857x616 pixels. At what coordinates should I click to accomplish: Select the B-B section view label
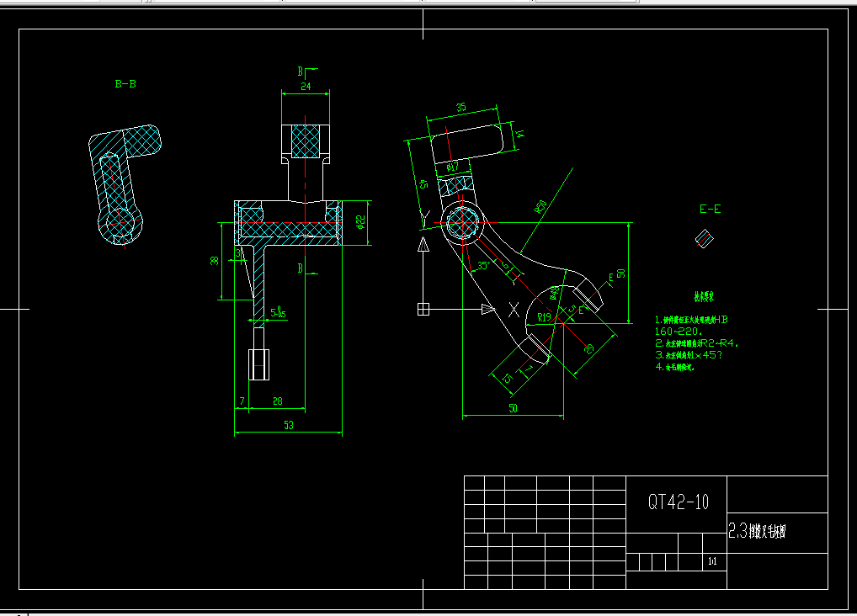pos(125,83)
